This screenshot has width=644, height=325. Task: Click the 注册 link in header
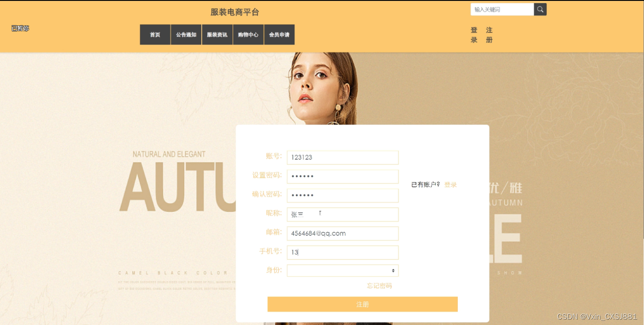coord(489,35)
